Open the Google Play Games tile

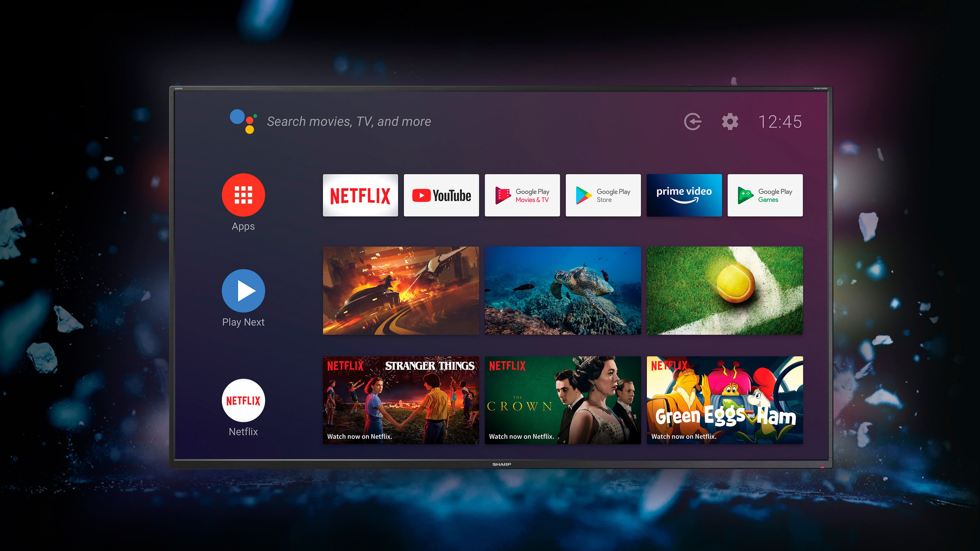coord(765,195)
